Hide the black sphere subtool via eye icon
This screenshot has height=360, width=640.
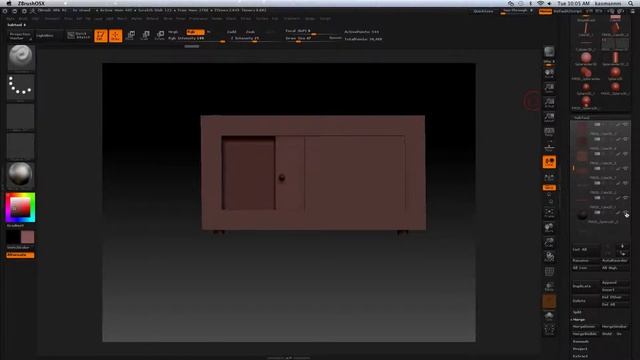(625, 213)
